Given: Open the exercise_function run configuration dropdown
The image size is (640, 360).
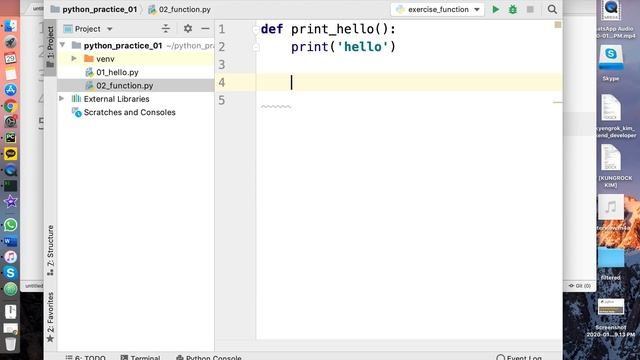Looking at the screenshot, I should tap(438, 9).
